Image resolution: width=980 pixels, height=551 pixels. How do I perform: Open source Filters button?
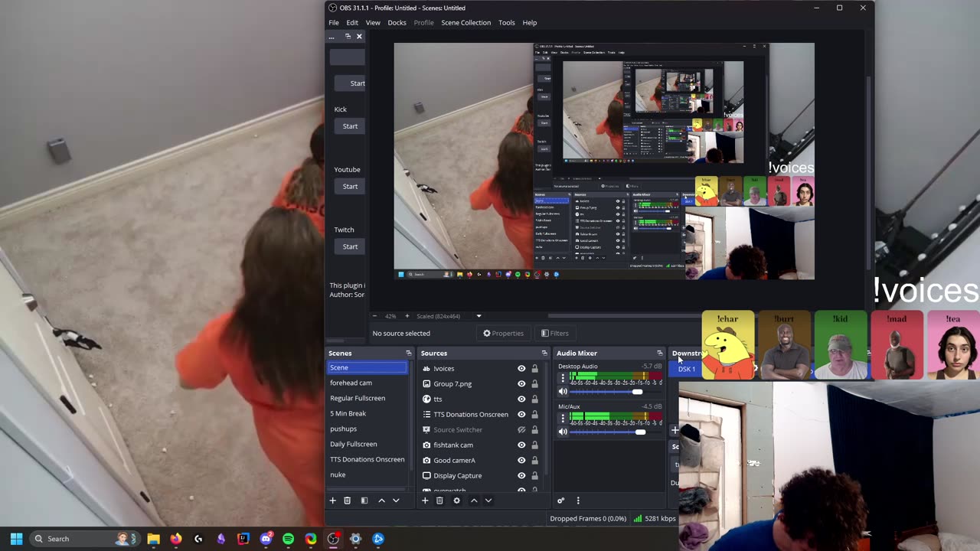point(554,333)
